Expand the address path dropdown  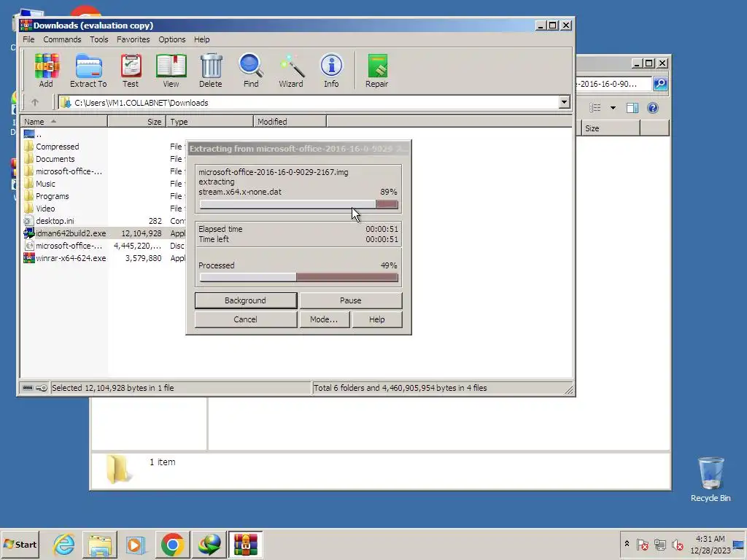(564, 102)
